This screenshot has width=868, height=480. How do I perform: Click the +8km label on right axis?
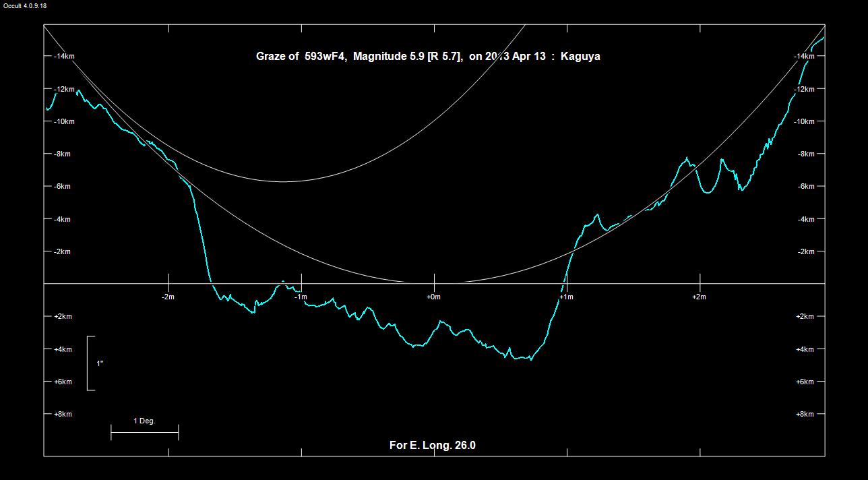[x=805, y=415]
